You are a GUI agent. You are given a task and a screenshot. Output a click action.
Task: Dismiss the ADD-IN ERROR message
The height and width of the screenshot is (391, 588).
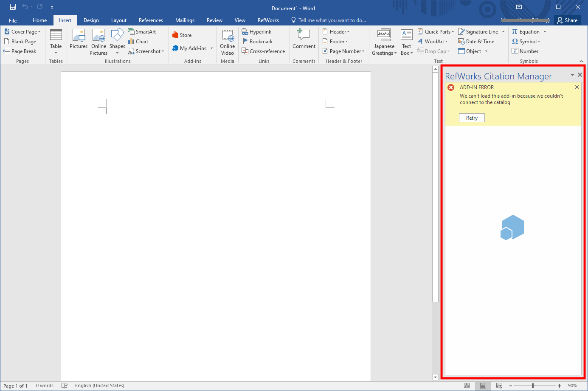click(577, 87)
